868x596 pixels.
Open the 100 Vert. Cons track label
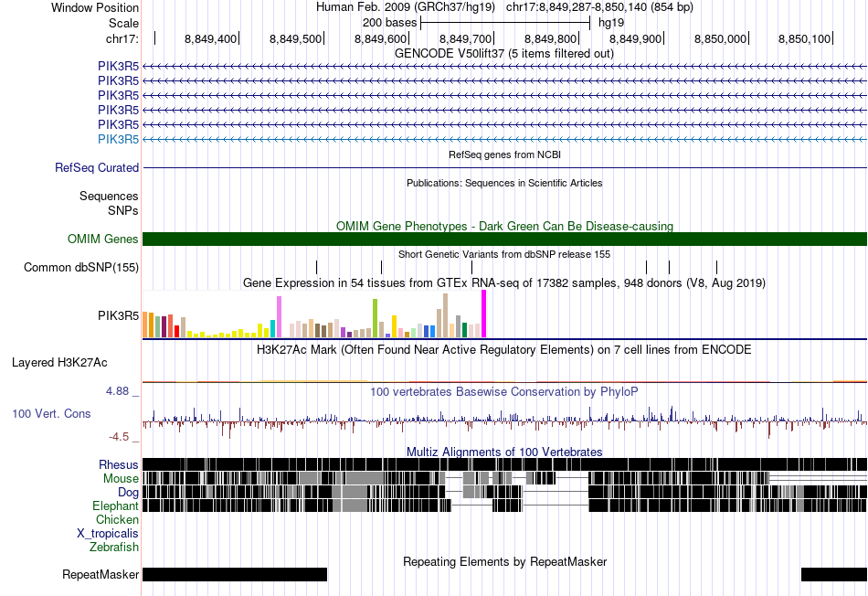point(51,414)
